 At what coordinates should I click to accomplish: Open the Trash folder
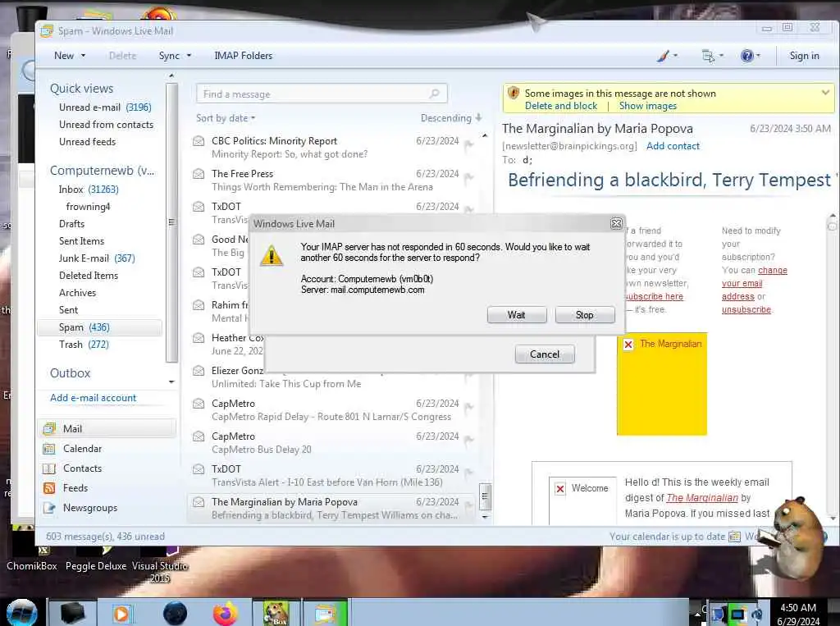pyautogui.click(x=84, y=344)
